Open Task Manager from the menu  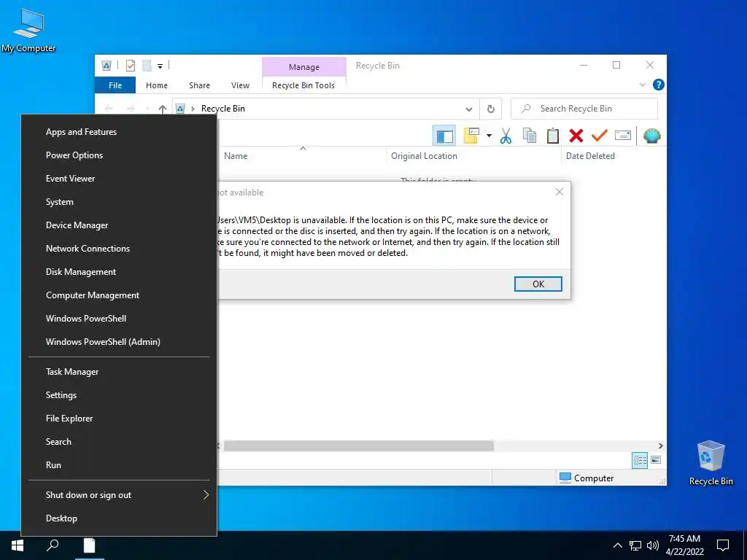[x=119, y=372]
